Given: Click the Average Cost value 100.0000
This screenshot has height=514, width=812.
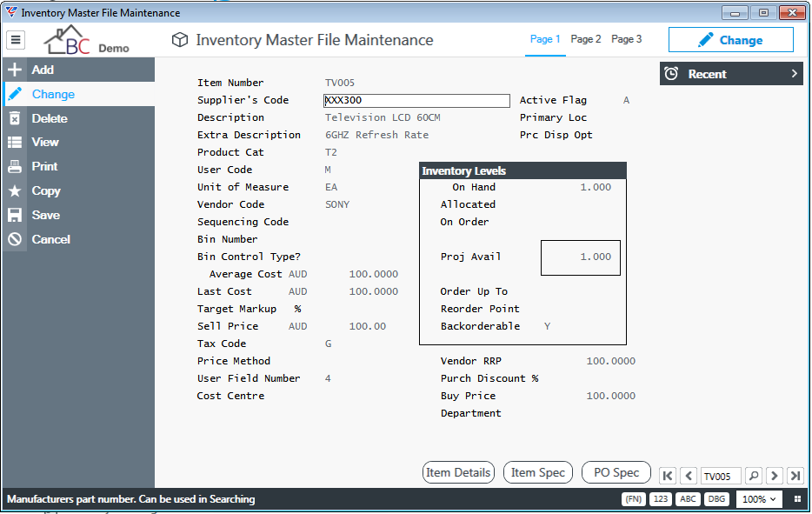Looking at the screenshot, I should pos(373,274).
